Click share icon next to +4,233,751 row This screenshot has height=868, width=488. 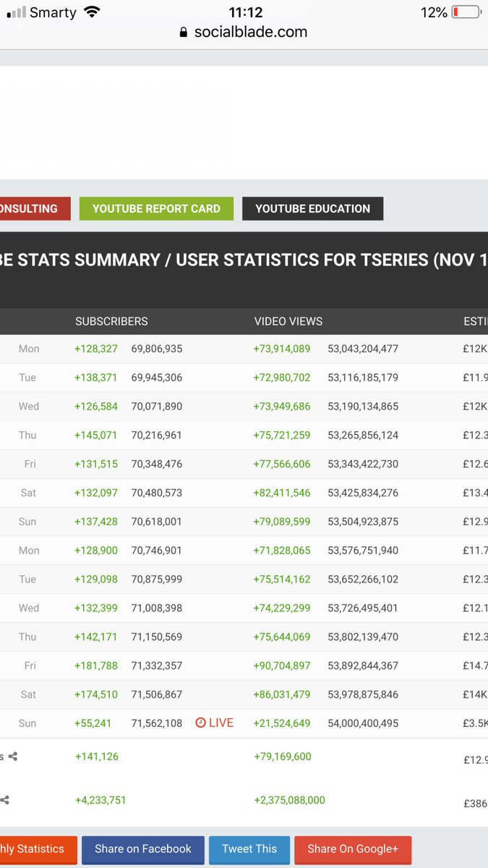(x=5, y=801)
